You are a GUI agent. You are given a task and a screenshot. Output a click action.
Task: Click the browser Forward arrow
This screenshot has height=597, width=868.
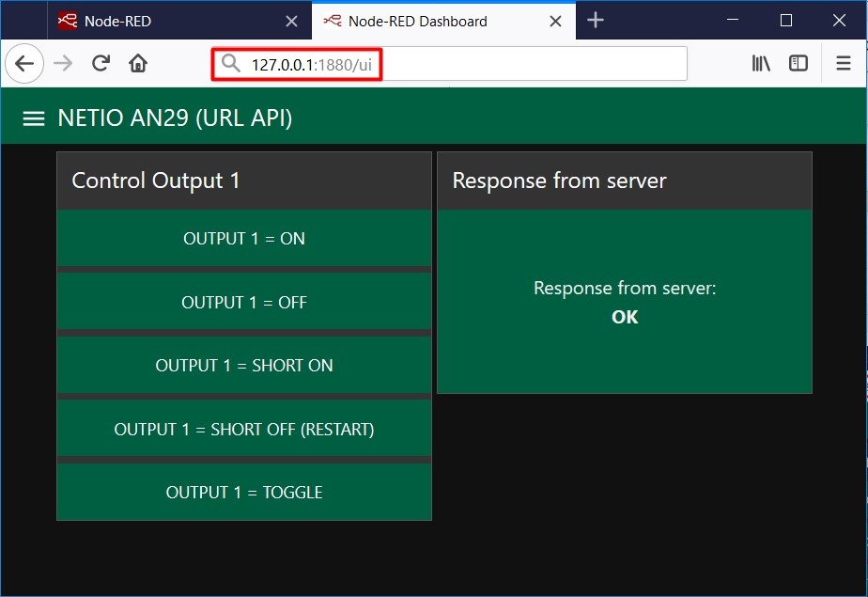63,63
